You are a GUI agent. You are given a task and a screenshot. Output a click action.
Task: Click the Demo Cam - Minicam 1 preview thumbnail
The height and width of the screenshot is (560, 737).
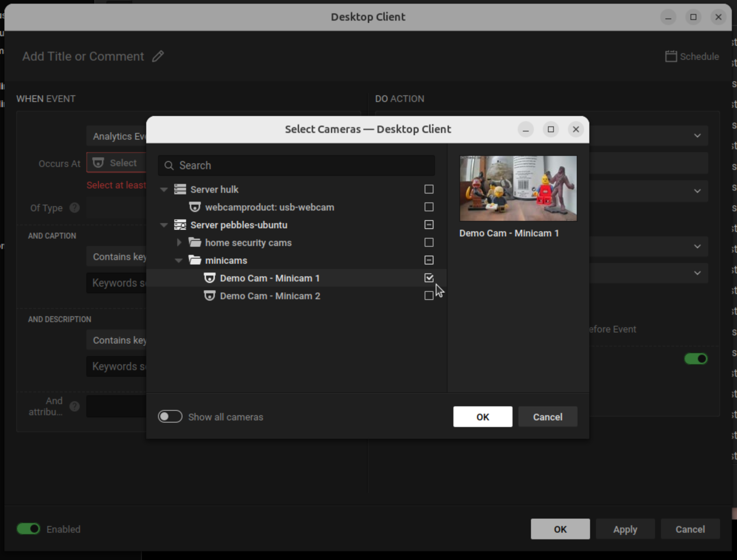coord(518,188)
